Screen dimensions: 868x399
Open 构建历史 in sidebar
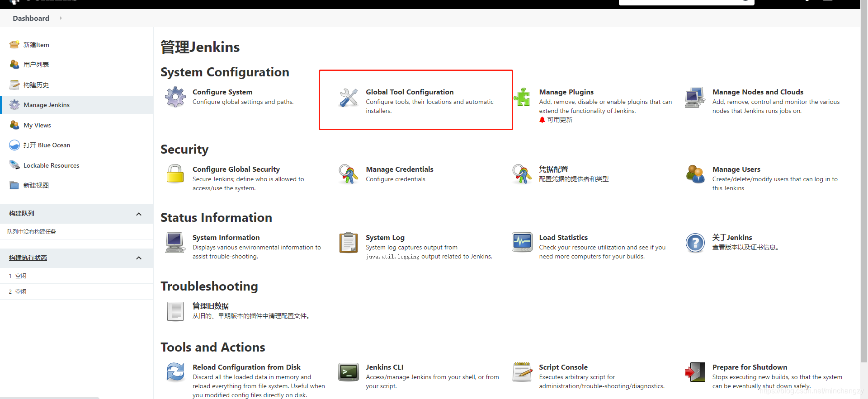point(36,85)
